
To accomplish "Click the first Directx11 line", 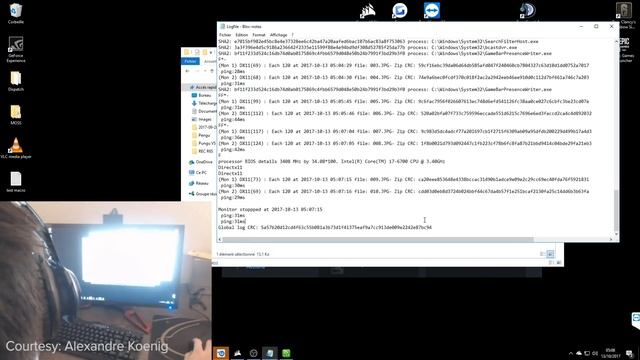I will [x=230, y=167].
